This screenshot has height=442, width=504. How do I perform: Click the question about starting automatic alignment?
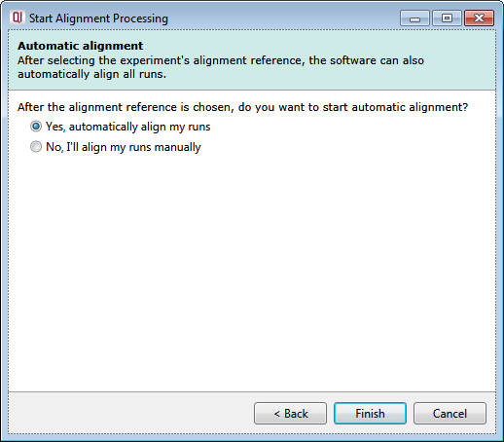click(x=242, y=107)
